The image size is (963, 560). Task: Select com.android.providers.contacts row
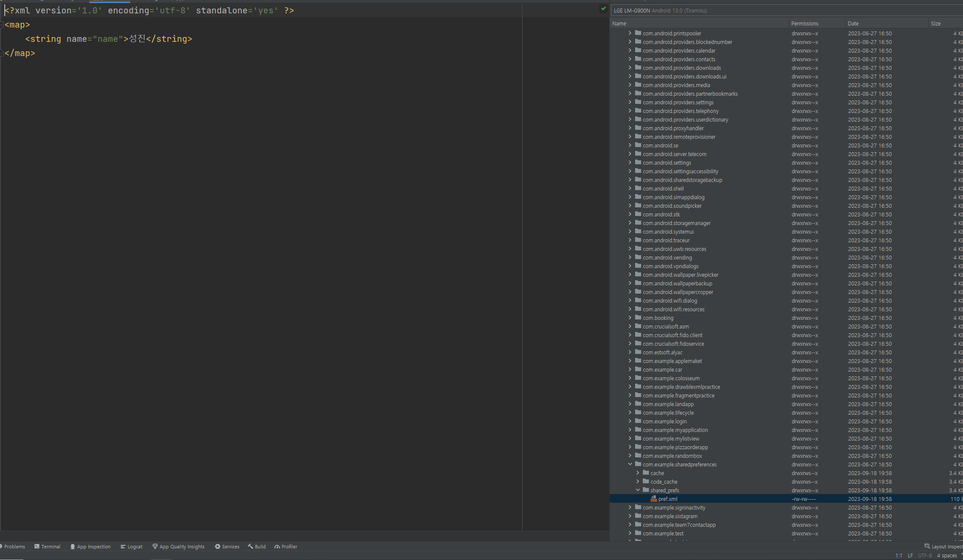[x=787, y=59]
